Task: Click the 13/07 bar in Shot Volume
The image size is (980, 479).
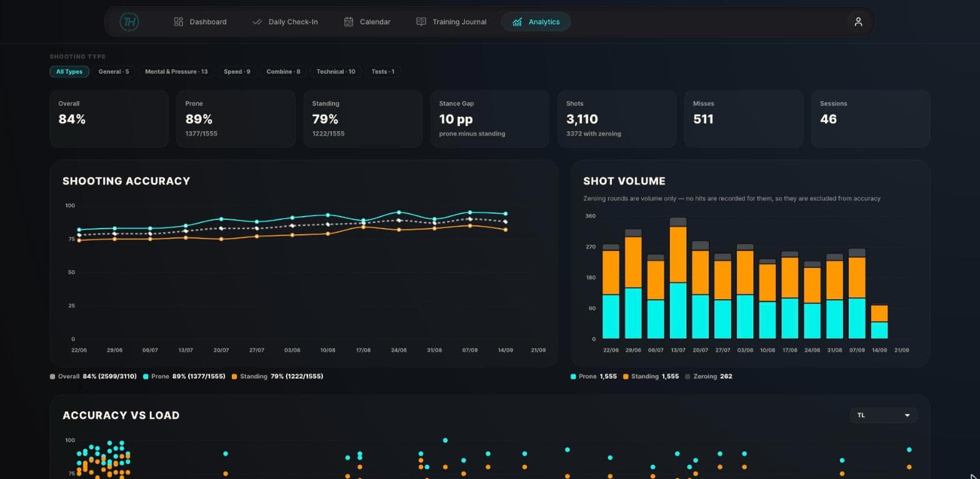Action: coord(678,279)
